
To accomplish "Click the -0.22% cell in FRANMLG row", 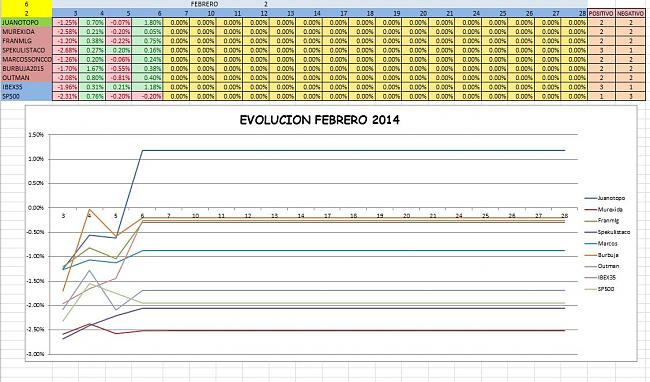I will pyautogui.click(x=119, y=41).
